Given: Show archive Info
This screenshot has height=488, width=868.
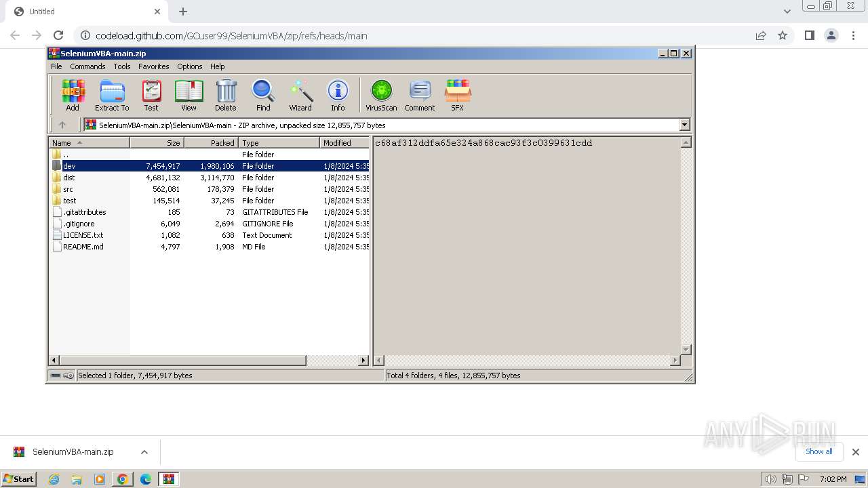Looking at the screenshot, I should pyautogui.click(x=338, y=95).
